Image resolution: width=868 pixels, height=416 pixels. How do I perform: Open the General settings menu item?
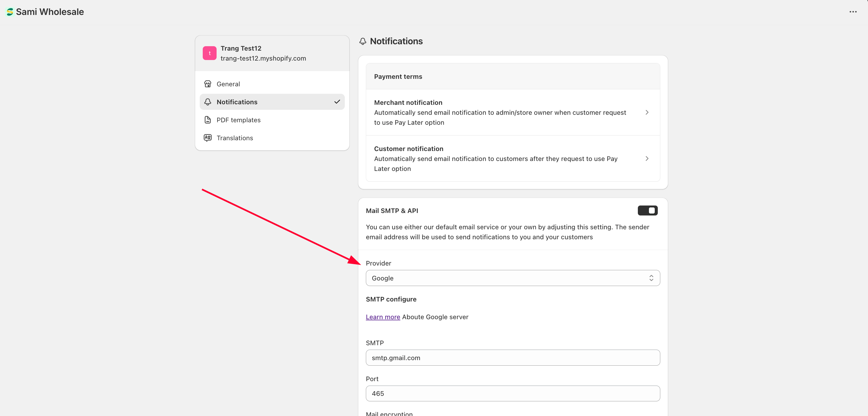pyautogui.click(x=228, y=84)
